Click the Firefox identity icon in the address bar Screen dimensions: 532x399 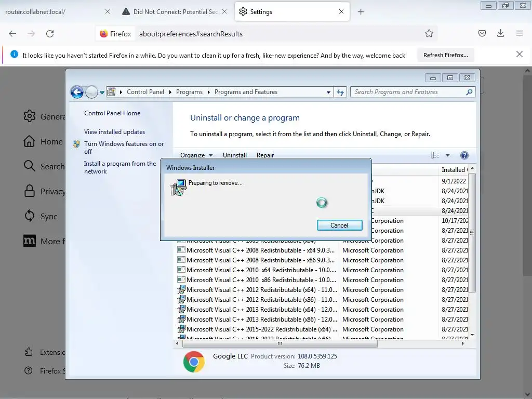pyautogui.click(x=115, y=34)
